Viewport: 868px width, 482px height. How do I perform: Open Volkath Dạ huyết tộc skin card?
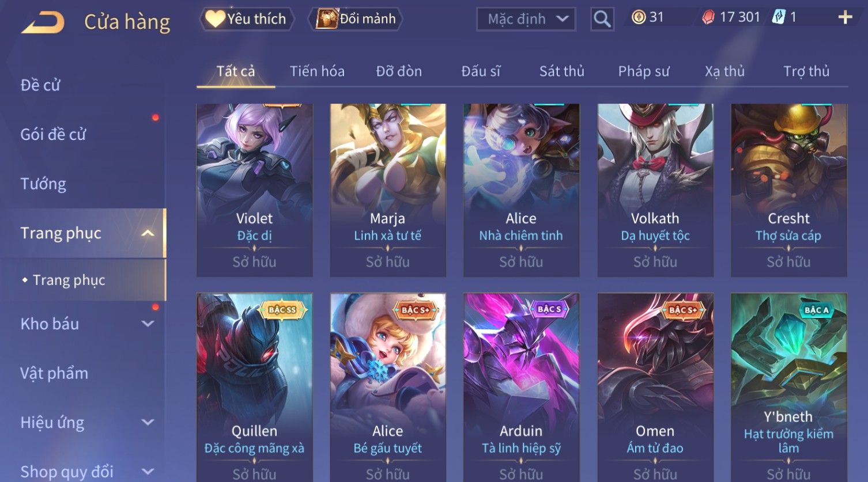[655, 190]
